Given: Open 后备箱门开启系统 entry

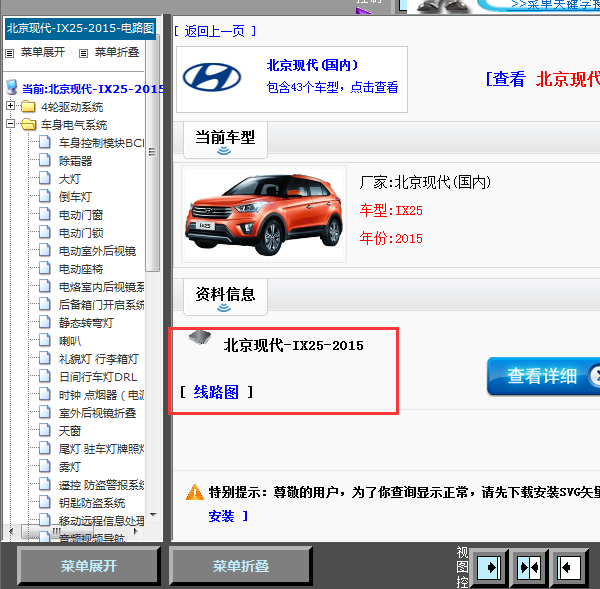Looking at the screenshot, I should (x=101, y=305).
